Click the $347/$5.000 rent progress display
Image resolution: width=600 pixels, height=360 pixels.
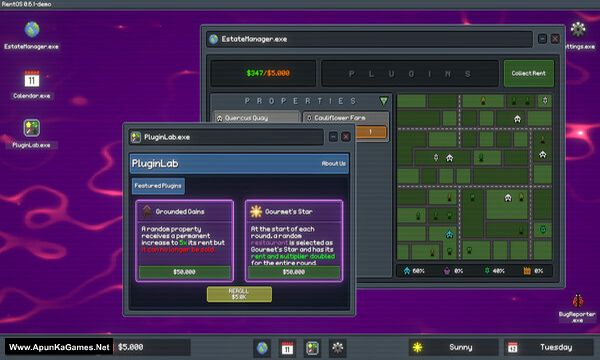click(x=263, y=73)
